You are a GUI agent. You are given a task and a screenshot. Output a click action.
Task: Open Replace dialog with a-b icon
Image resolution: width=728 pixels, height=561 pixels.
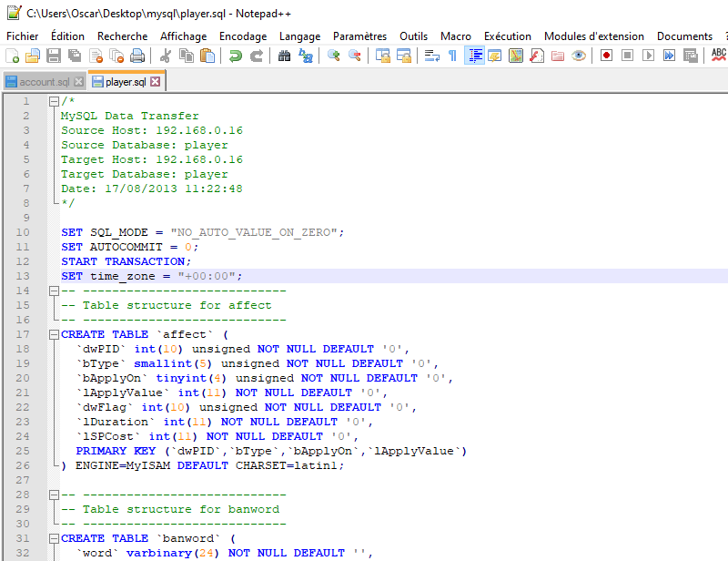tap(306, 56)
